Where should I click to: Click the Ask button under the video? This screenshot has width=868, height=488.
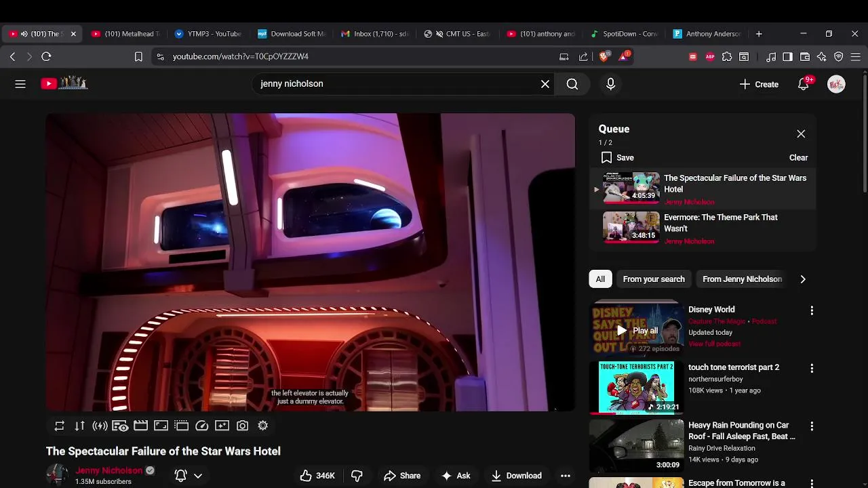coord(456,476)
